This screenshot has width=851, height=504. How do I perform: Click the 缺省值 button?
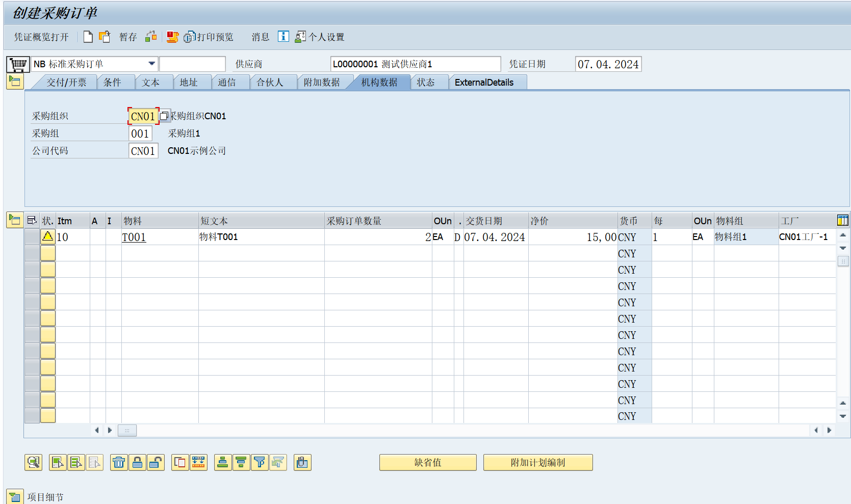(428, 463)
